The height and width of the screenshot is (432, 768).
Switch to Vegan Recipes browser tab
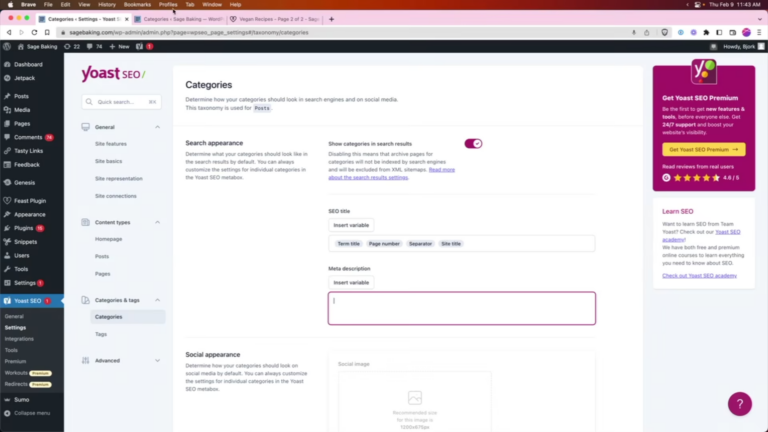pyautogui.click(x=275, y=19)
